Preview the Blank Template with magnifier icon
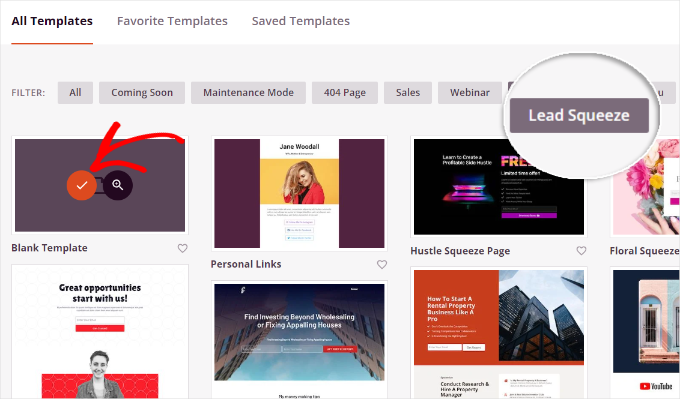Viewport: 680px width, 399px height. [x=118, y=185]
